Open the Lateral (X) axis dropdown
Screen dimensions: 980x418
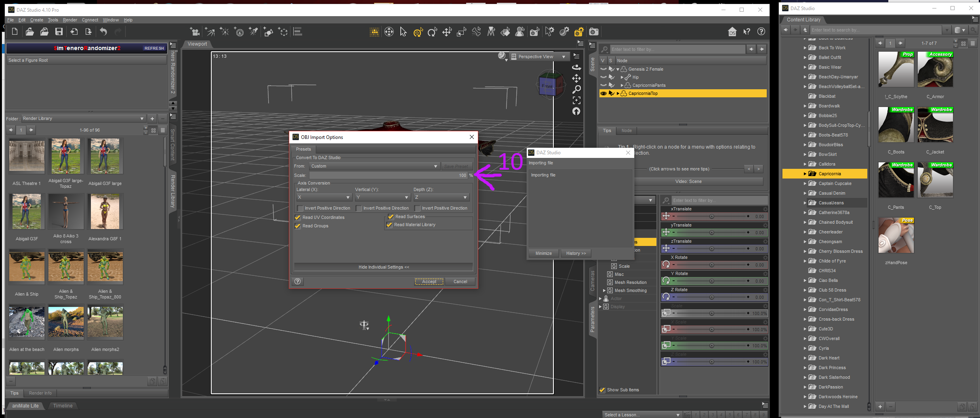(324, 197)
